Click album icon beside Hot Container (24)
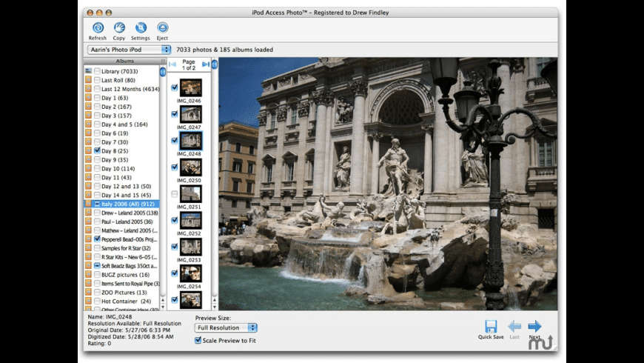Image resolution: width=644 pixels, height=363 pixels. coord(88,301)
